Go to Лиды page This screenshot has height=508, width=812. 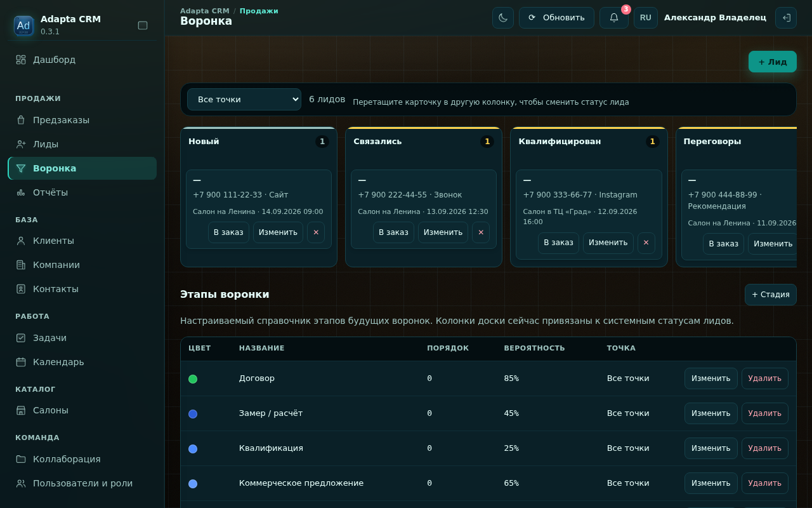pyautogui.click(x=82, y=144)
